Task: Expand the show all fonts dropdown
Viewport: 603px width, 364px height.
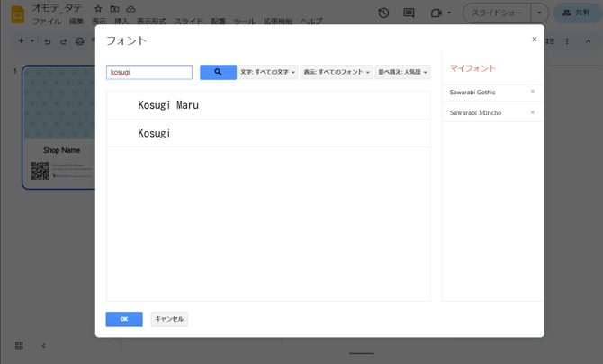Action: [x=337, y=72]
